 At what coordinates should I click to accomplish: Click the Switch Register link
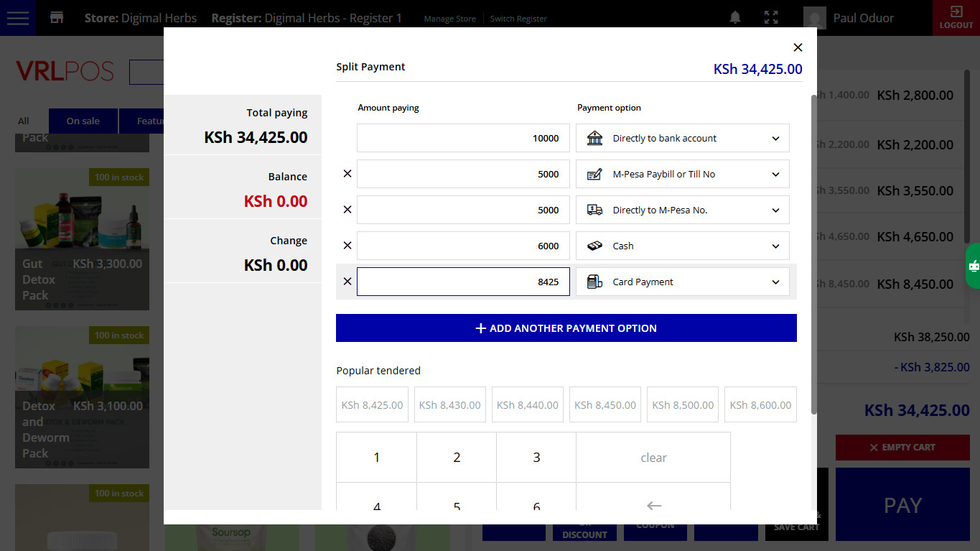point(518,19)
